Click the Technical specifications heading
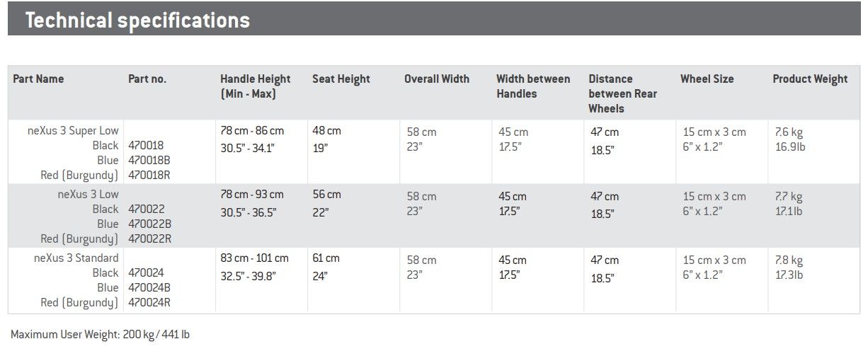 (x=137, y=21)
